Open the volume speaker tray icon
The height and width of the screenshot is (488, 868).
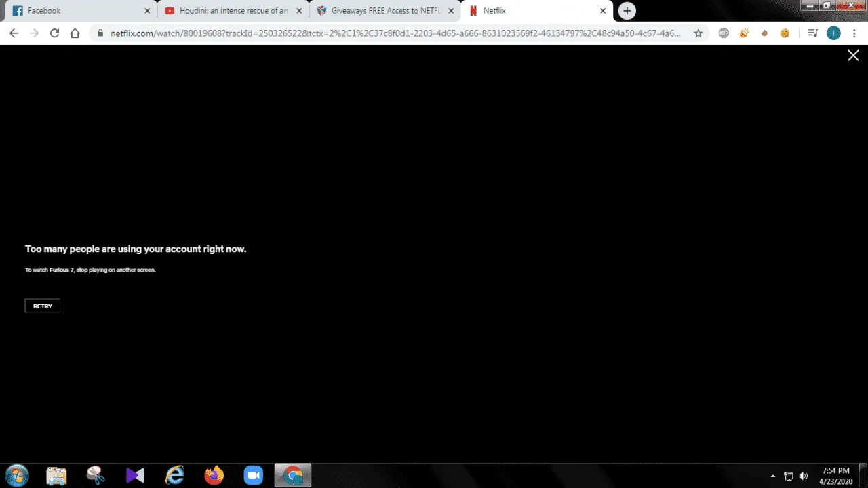(x=804, y=476)
